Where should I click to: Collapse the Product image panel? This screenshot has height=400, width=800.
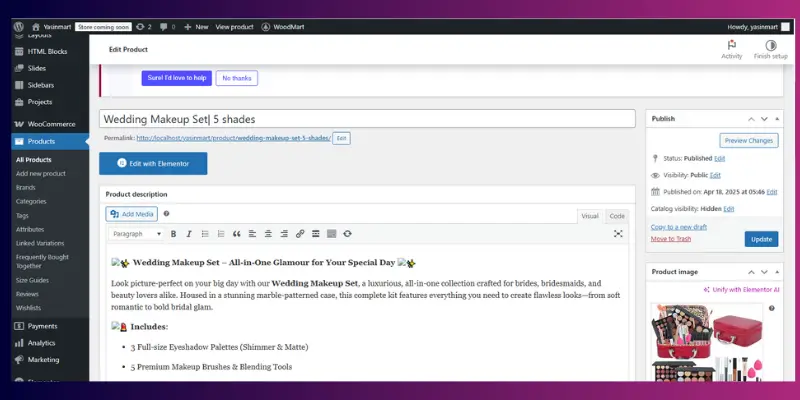click(x=777, y=272)
